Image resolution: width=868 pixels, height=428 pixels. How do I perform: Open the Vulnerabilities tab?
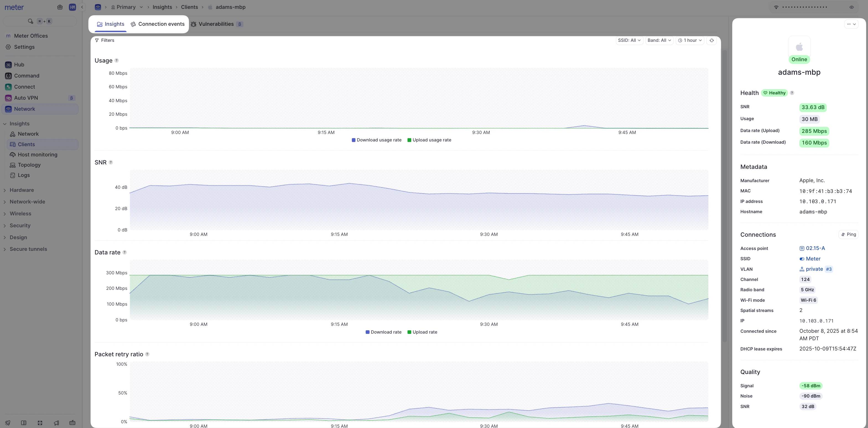pos(216,24)
